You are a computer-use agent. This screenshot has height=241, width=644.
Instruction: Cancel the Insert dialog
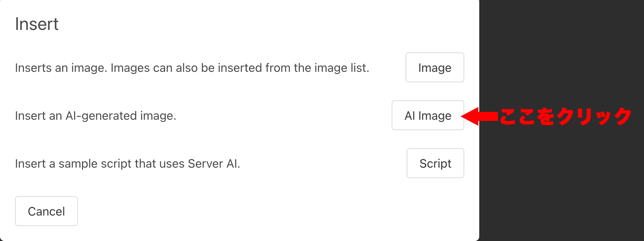46,211
